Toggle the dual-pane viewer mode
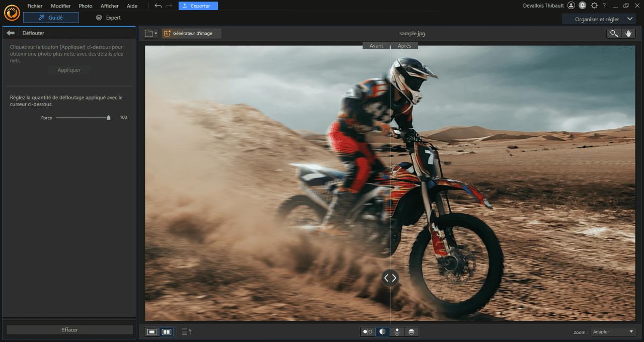This screenshot has height=342, width=644. click(166, 332)
